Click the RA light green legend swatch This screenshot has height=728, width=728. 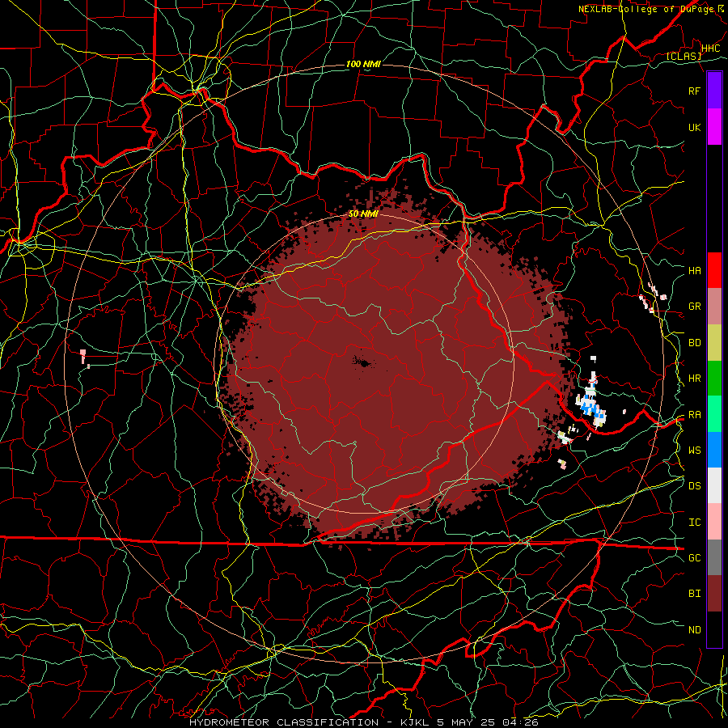point(714,413)
